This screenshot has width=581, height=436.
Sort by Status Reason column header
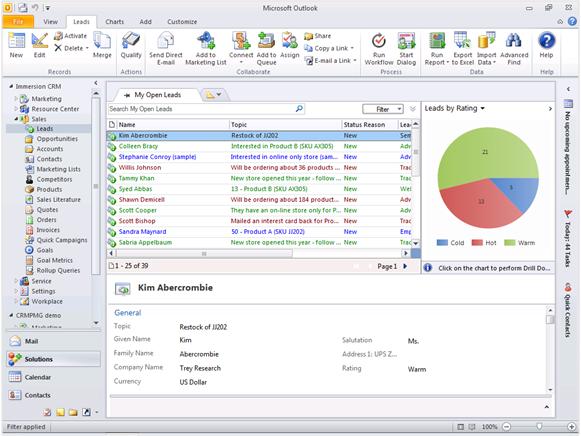coord(369,124)
